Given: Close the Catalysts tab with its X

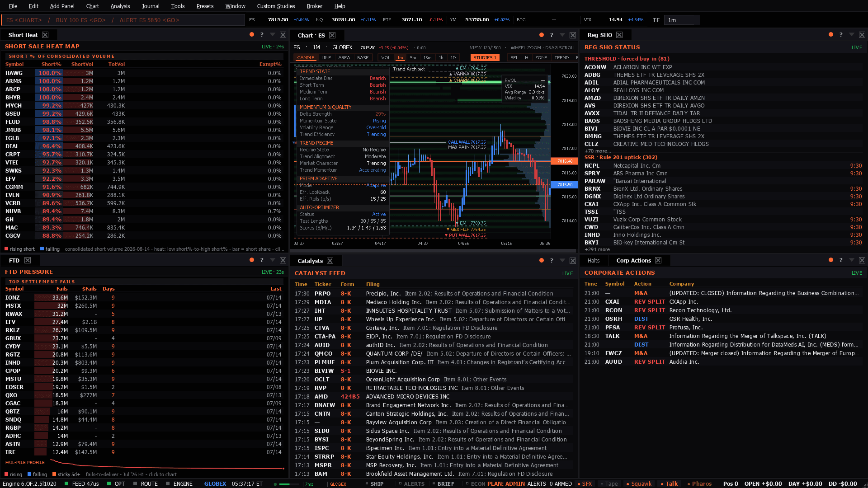Looking at the screenshot, I should coord(330,261).
